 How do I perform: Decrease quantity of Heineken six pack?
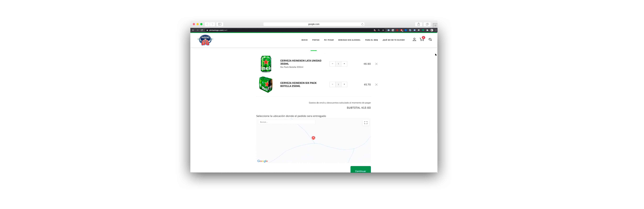click(333, 84)
